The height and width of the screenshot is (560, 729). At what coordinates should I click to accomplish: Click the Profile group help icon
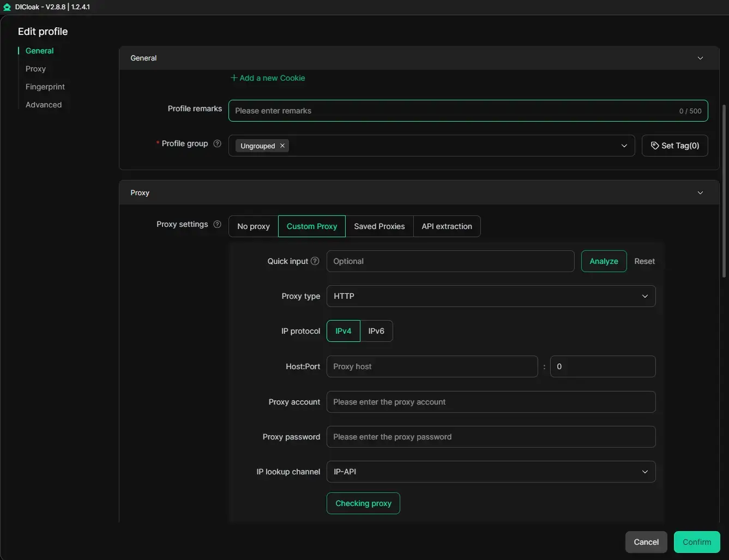point(217,143)
